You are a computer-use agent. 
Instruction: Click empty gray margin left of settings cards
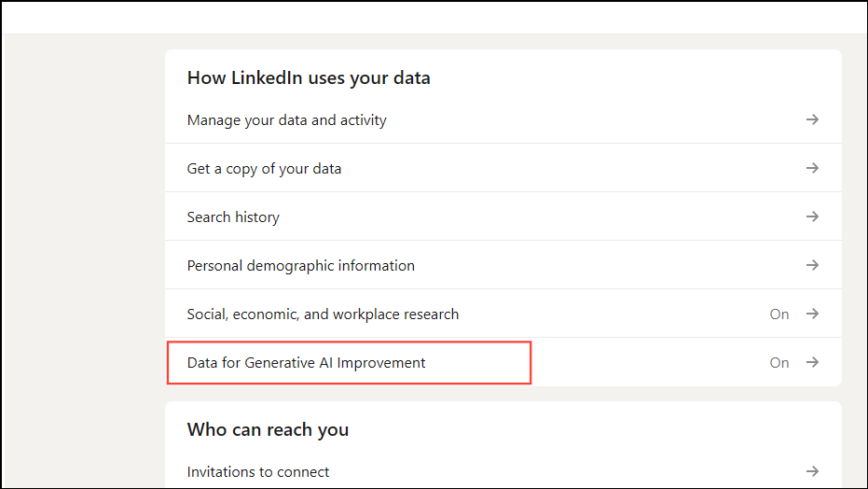82,261
